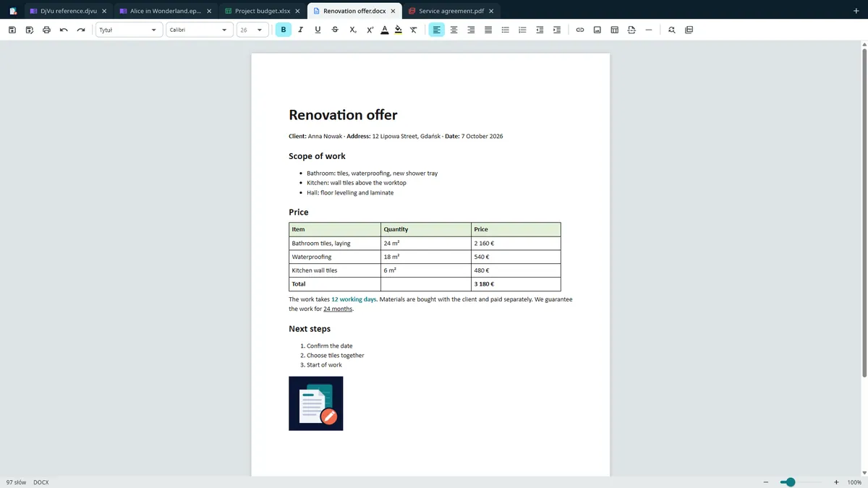Switch to the Project budget.xlsx tab
Screen dimensions: 868x488
[263, 11]
